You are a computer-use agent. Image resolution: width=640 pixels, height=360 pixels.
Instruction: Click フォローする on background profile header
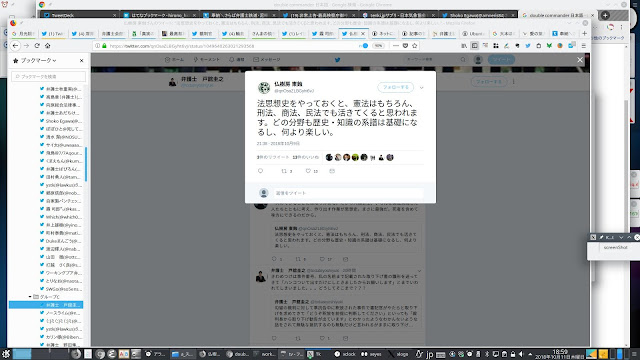[x=489, y=82]
